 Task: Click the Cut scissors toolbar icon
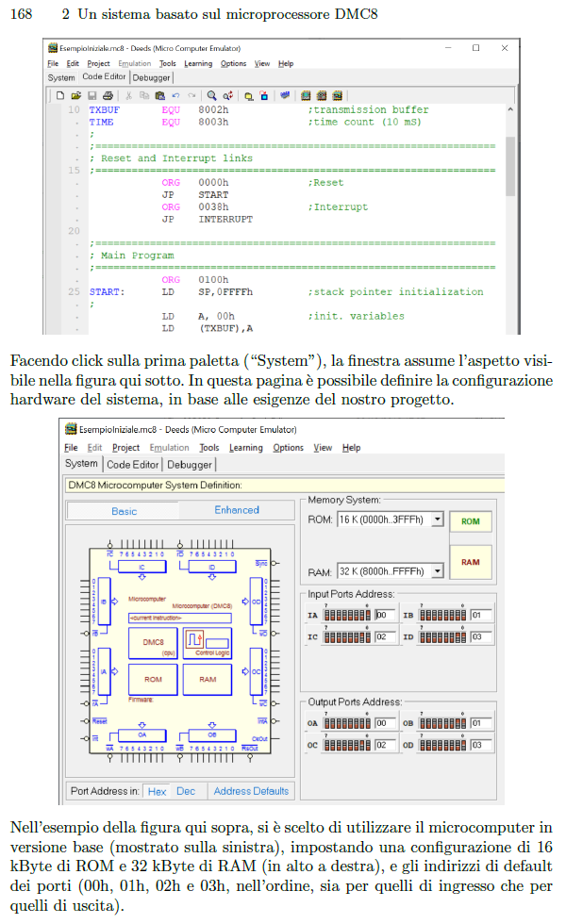pyautogui.click(x=128, y=95)
